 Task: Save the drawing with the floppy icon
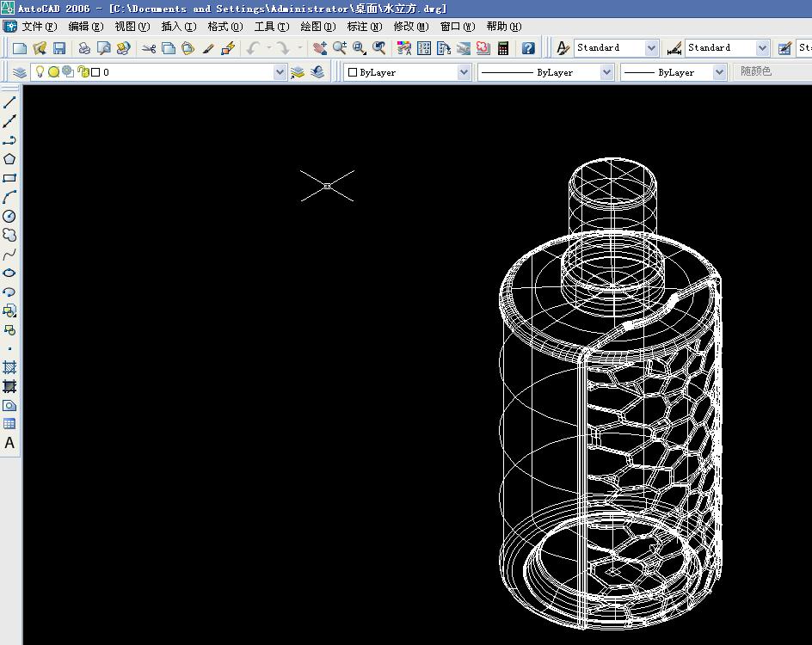pos(59,48)
